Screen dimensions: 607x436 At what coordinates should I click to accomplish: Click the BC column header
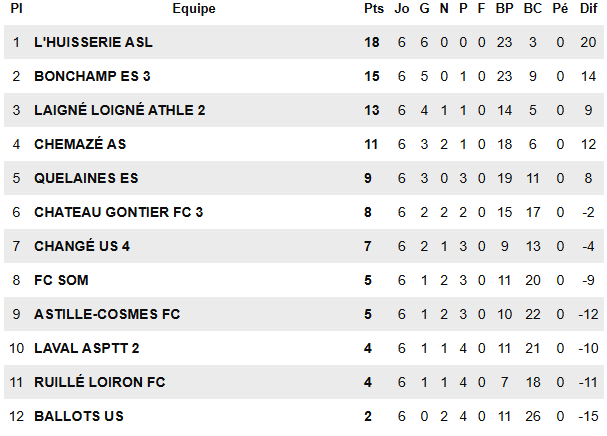(532, 9)
